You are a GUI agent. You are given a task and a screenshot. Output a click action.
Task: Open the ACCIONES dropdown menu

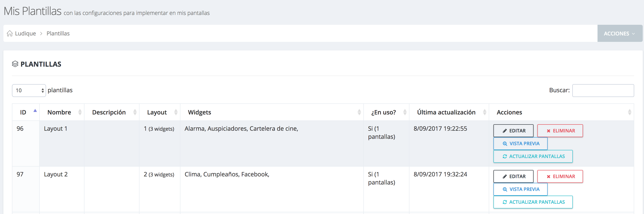coord(619,33)
